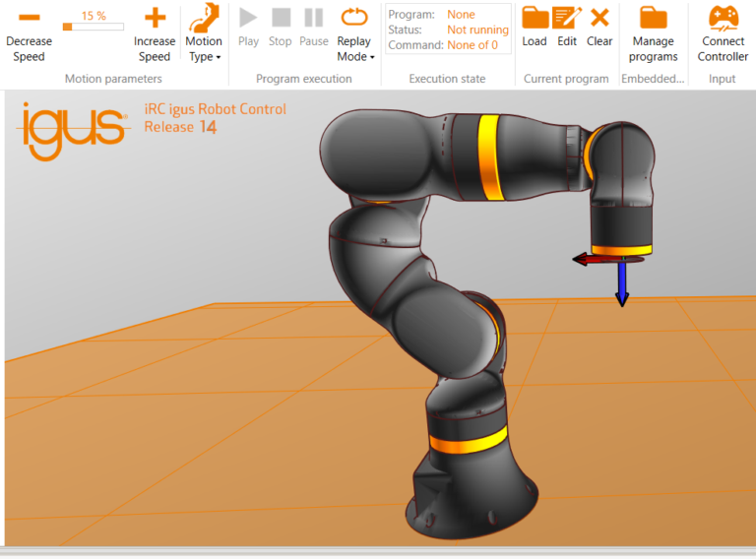Click the igus logo in viewport
Viewport: 756px width, 559px height.
click(x=71, y=132)
